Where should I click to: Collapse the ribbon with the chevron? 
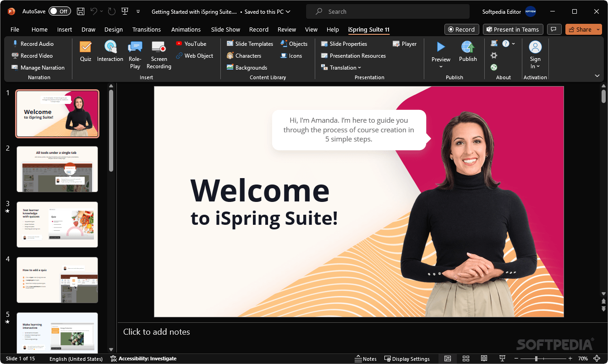point(597,76)
